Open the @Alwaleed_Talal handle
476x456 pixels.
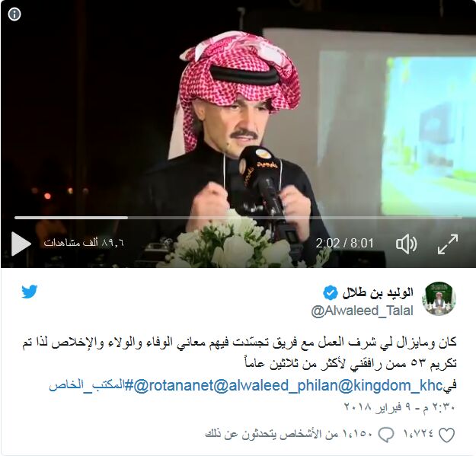coord(363,311)
